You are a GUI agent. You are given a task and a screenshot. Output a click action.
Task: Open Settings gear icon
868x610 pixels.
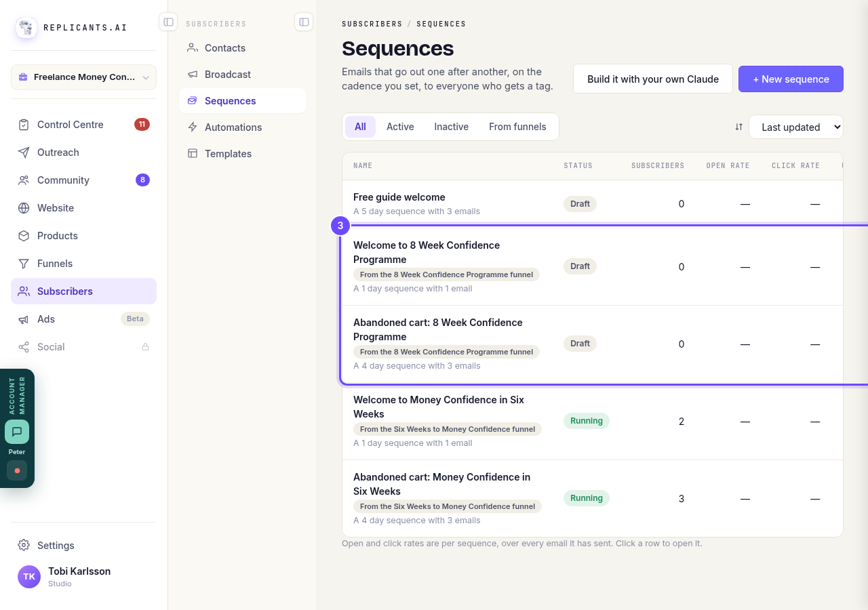tap(24, 545)
